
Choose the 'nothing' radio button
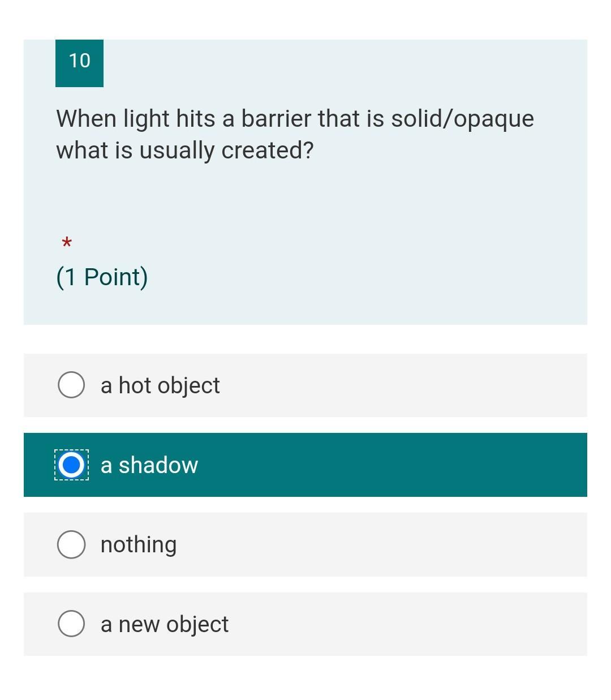(71, 544)
